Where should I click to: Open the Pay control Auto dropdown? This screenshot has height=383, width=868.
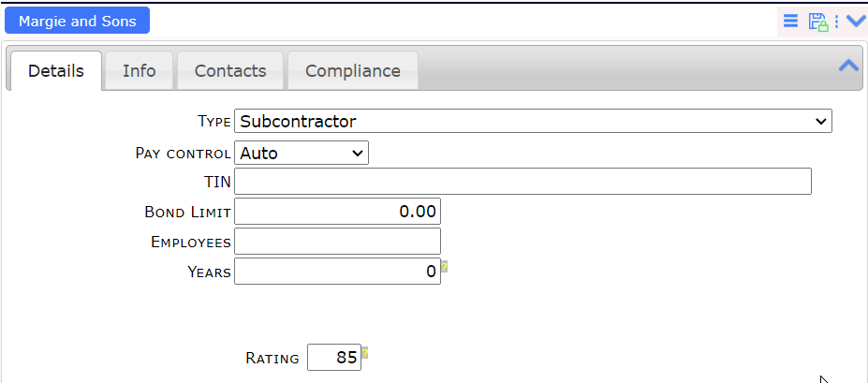coord(302,153)
